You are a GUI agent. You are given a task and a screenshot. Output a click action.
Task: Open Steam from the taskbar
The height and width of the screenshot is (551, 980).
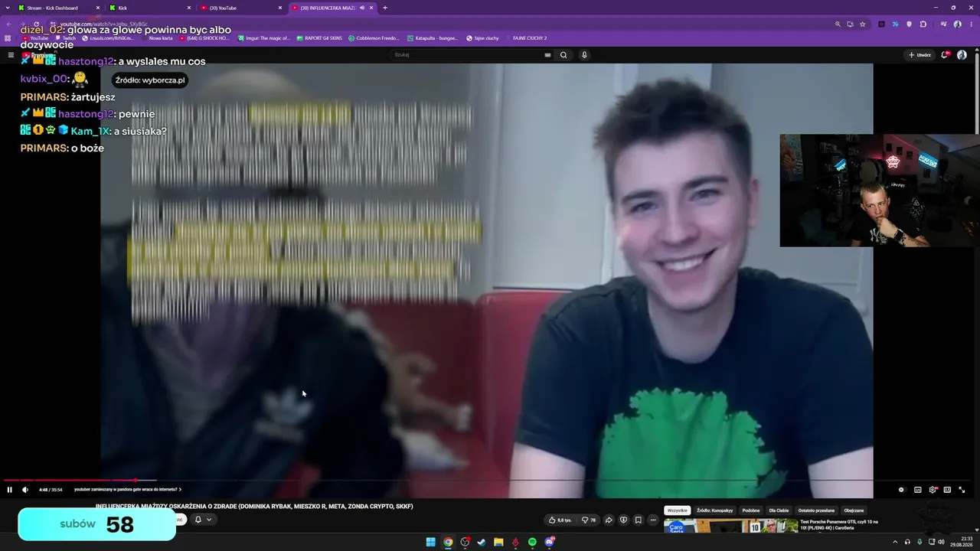(482, 542)
